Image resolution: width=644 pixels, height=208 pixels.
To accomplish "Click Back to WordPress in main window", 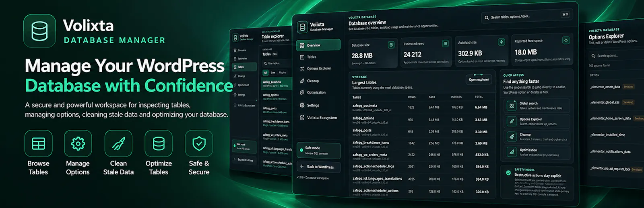I will pos(318,167).
